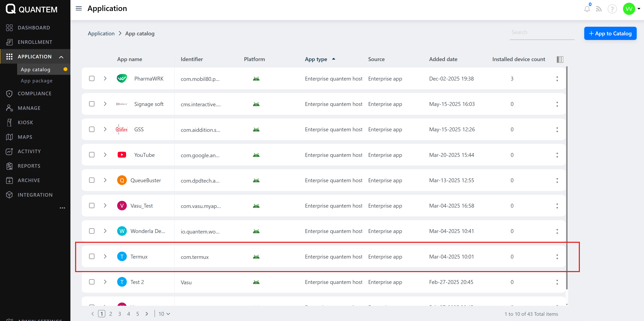
Task: Select the QueueBuster row checkbox
Action: coord(92,180)
